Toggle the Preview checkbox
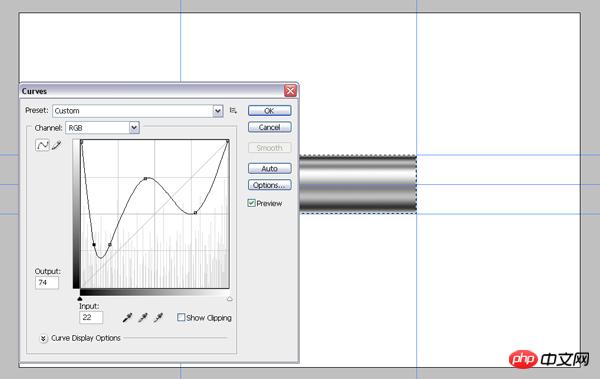The width and height of the screenshot is (600, 379). coord(251,203)
